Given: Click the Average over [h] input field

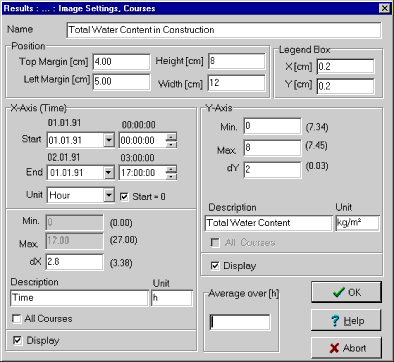Looking at the screenshot, I should coord(240,322).
